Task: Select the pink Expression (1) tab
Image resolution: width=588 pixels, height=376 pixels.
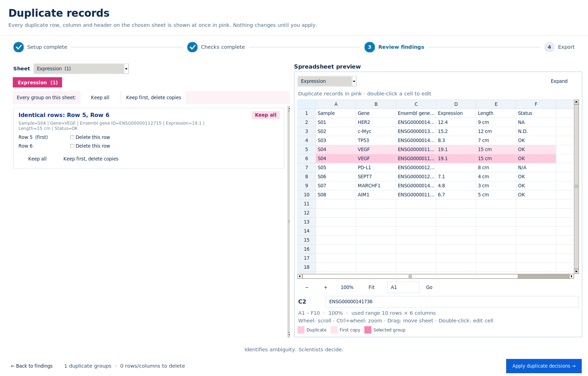Action: coord(38,83)
